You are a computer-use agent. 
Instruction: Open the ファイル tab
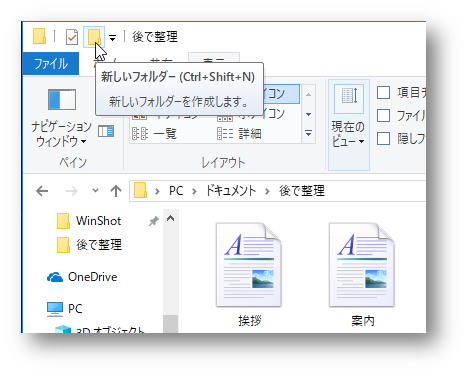click(x=51, y=63)
